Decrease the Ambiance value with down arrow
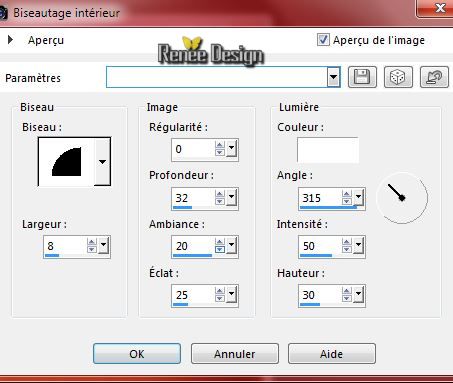Image resolution: width=453 pixels, height=383 pixels. pyautogui.click(x=220, y=250)
